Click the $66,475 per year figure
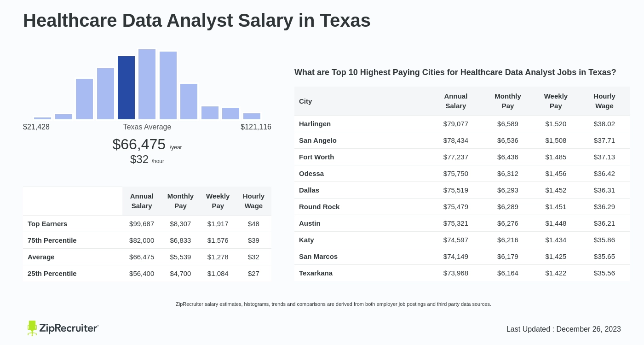This screenshot has height=345, width=644. (147, 145)
